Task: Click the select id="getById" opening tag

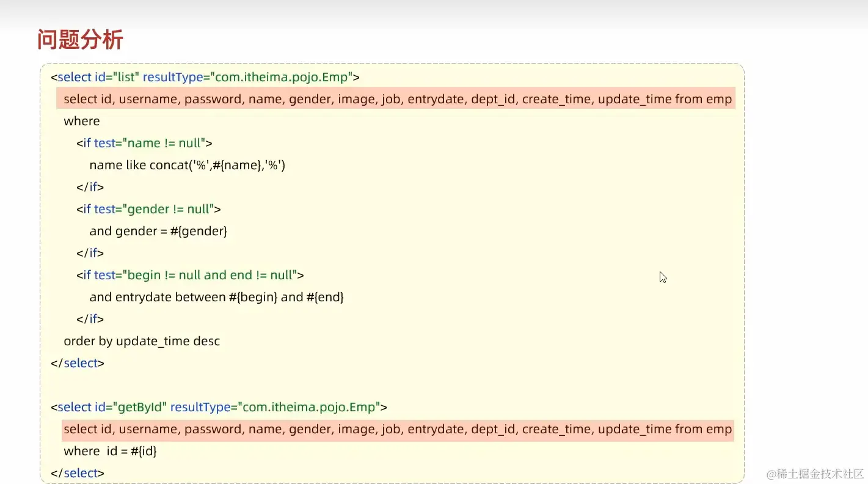Action: pos(219,407)
